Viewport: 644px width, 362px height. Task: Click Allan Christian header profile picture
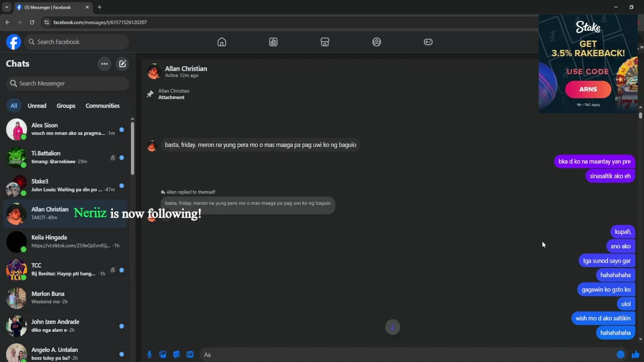pyautogui.click(x=153, y=71)
